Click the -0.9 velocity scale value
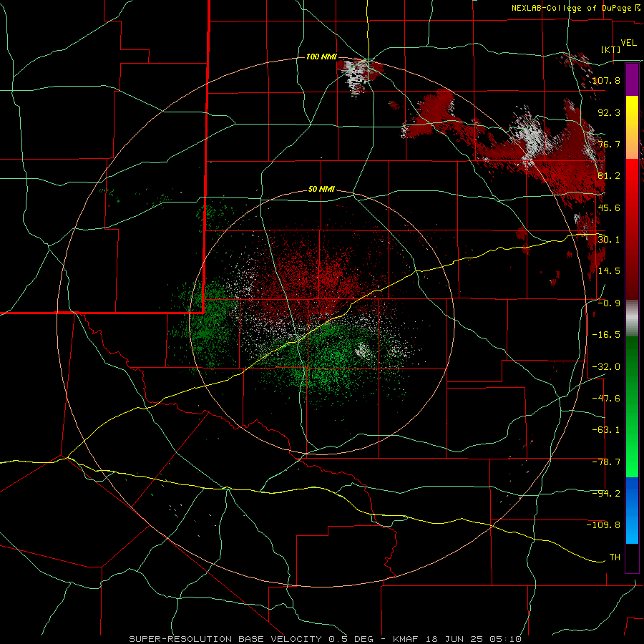This screenshot has width=644, height=644. coord(609,303)
